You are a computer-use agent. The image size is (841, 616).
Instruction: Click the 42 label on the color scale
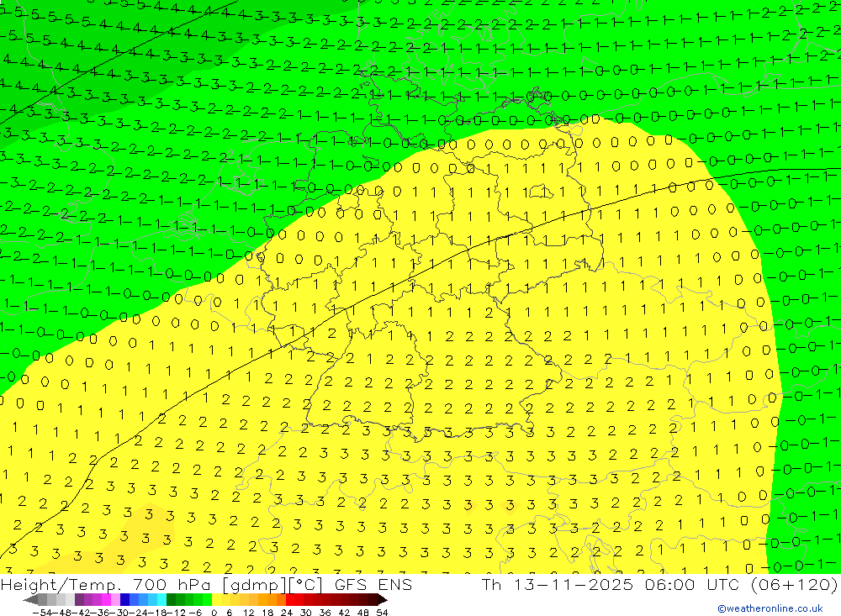(344, 613)
